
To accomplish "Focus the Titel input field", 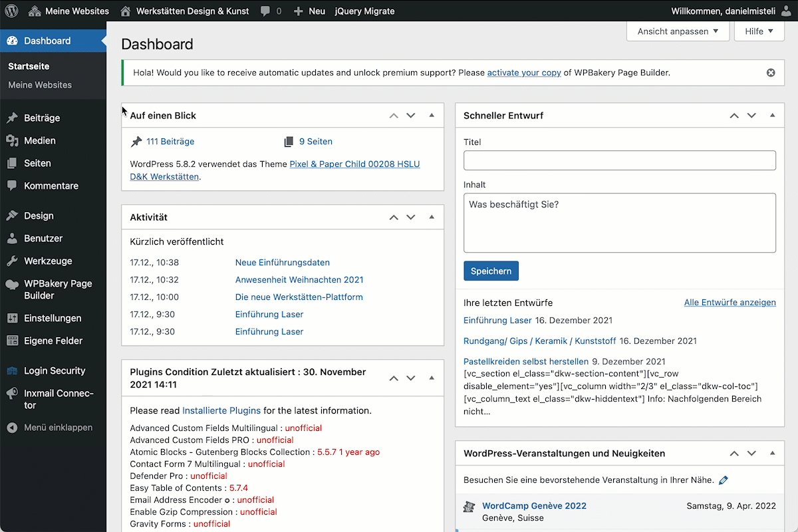I will (620, 160).
